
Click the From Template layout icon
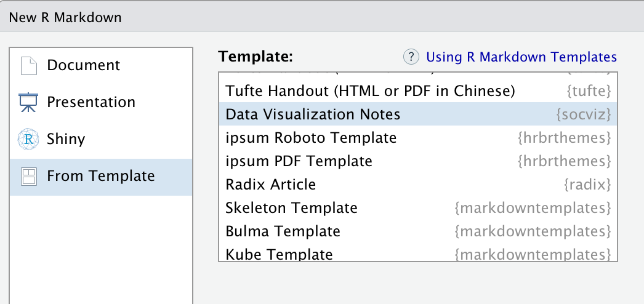[29, 177]
